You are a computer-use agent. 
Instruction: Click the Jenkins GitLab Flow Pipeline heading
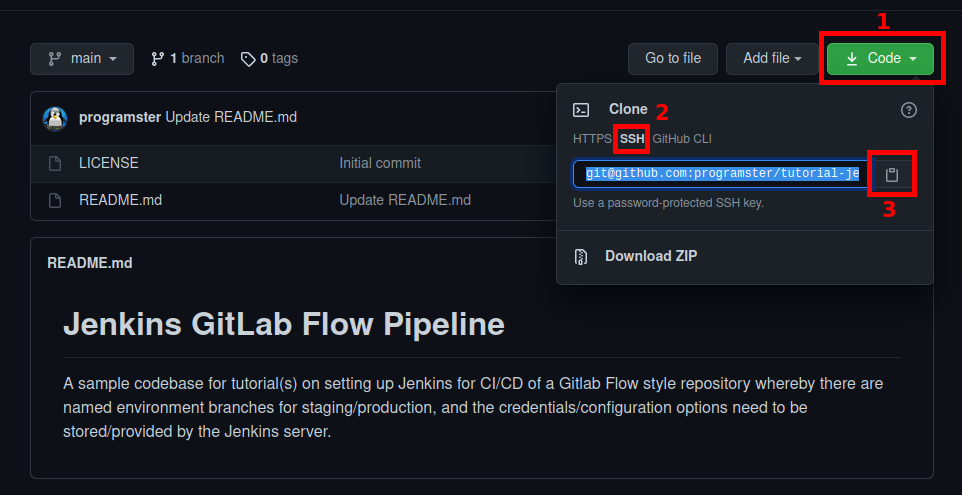[x=284, y=324]
